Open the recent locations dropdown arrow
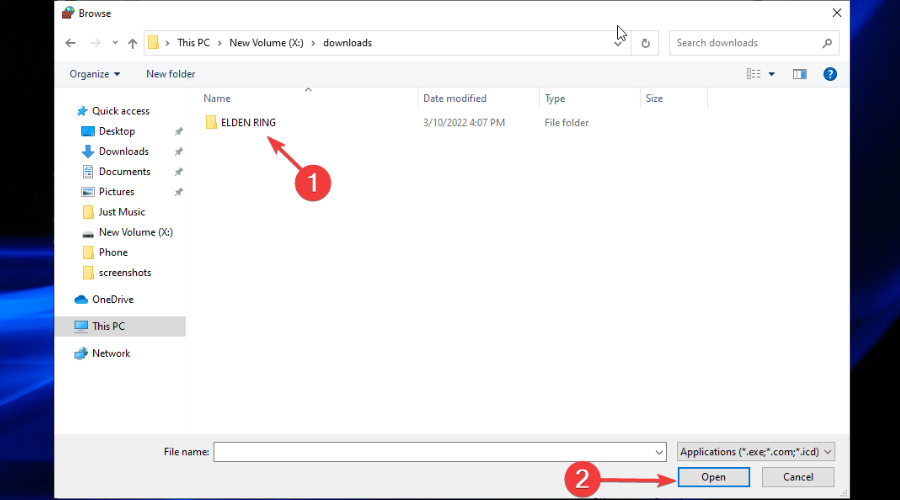 [115, 43]
